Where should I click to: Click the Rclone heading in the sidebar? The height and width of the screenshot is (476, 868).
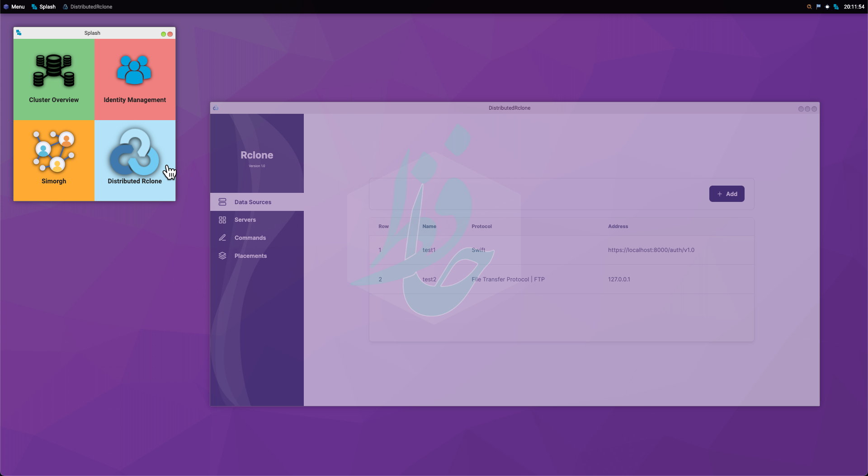coord(257,155)
